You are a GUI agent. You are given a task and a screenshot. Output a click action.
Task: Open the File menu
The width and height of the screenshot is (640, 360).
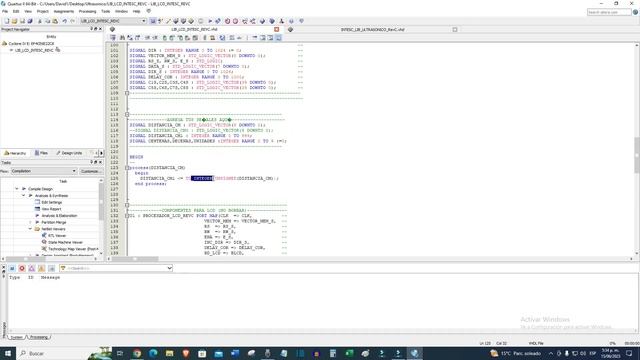tap(5, 11)
